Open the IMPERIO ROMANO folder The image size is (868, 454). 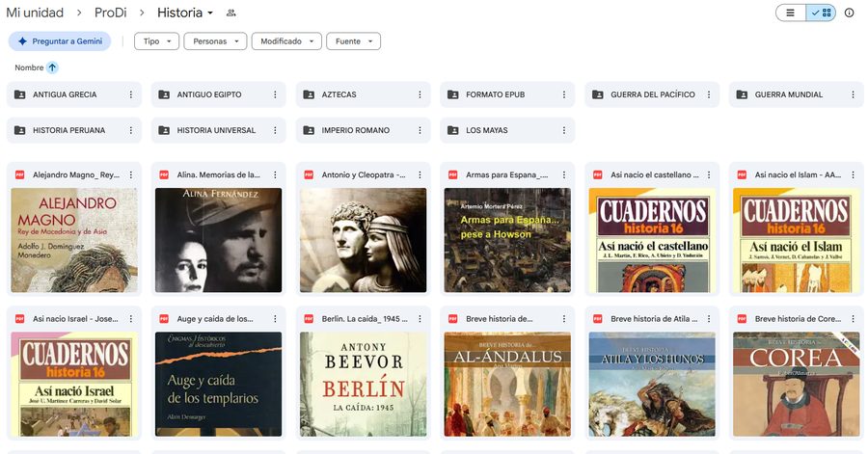click(364, 130)
